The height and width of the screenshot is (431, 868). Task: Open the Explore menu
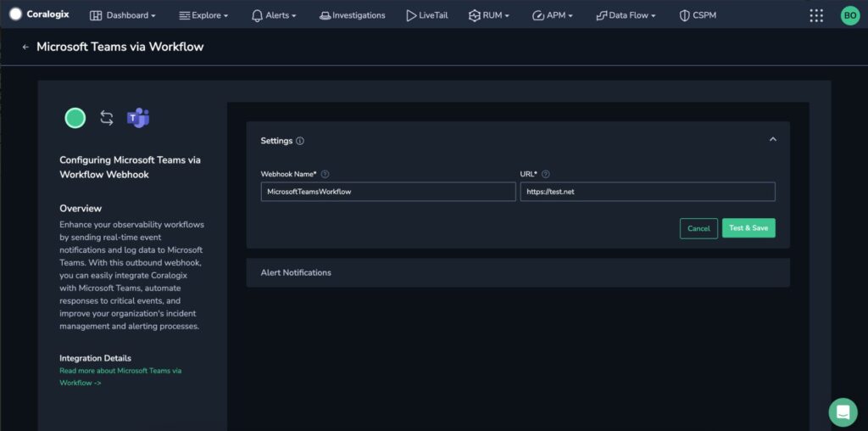pyautogui.click(x=203, y=15)
